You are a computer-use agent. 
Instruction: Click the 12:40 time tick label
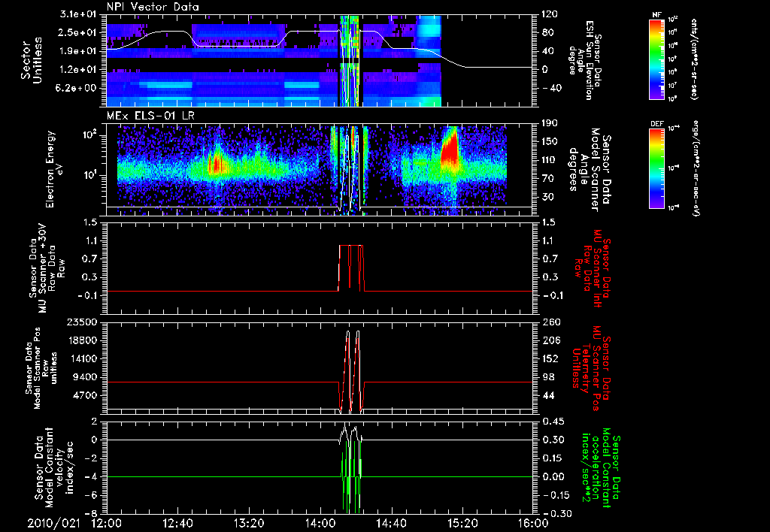pos(177,523)
